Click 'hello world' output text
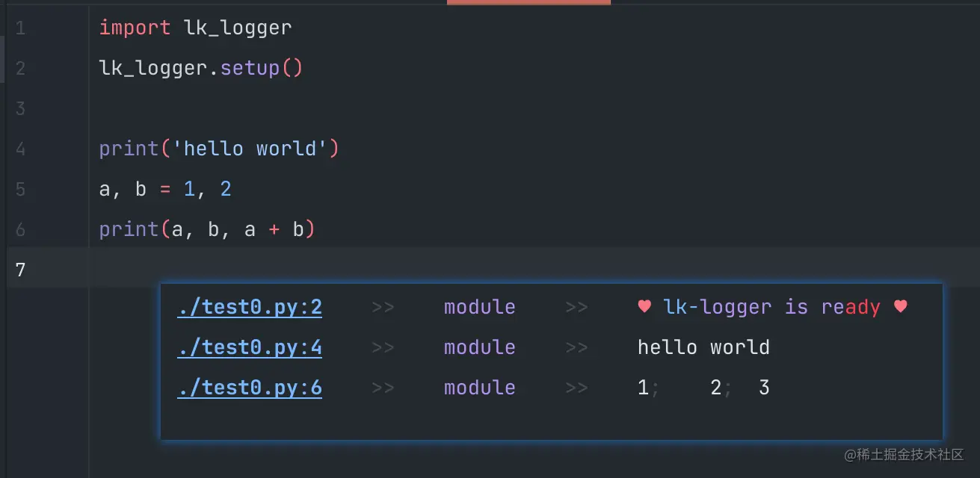980x478 pixels. 703,348
